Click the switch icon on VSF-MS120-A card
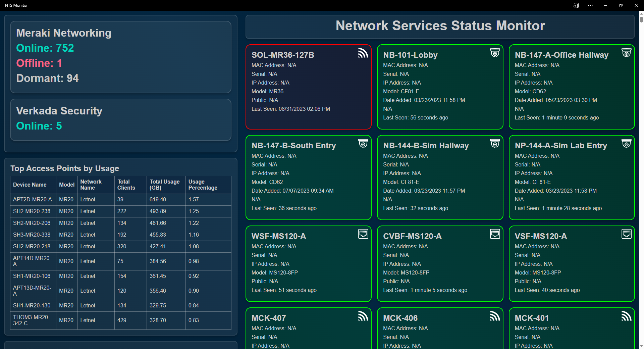The height and width of the screenshot is (349, 644). tap(627, 234)
